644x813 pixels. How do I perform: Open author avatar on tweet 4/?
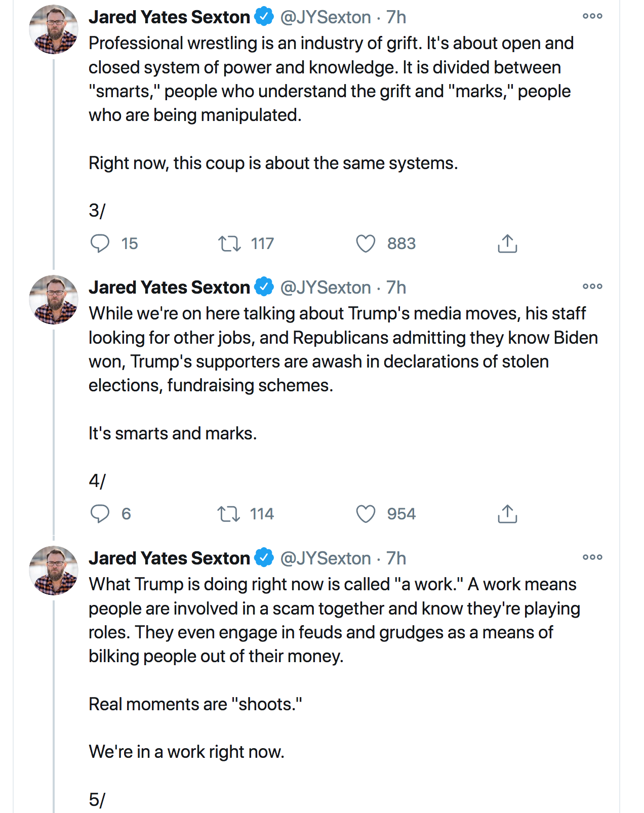click(x=54, y=300)
